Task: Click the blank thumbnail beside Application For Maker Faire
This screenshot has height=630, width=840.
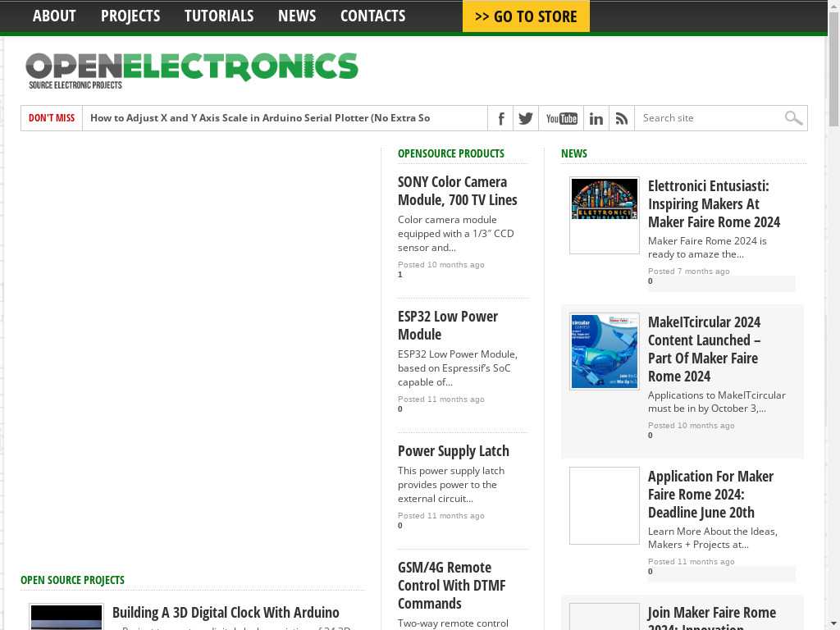Action: pyautogui.click(x=605, y=505)
